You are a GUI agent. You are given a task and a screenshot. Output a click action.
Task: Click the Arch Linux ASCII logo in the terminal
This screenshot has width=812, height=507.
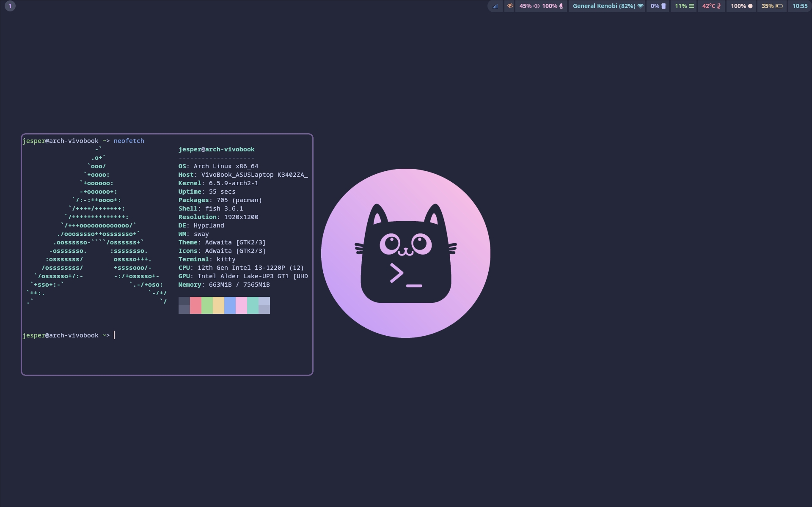[97, 225]
